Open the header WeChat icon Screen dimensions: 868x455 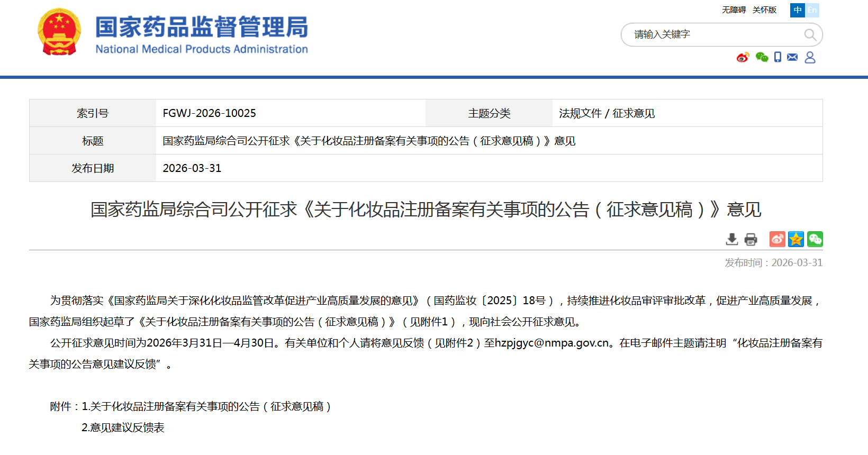(762, 57)
